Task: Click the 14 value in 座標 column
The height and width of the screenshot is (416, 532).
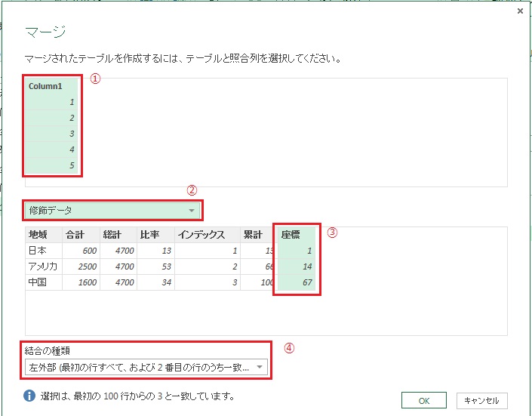Action: tap(297, 267)
